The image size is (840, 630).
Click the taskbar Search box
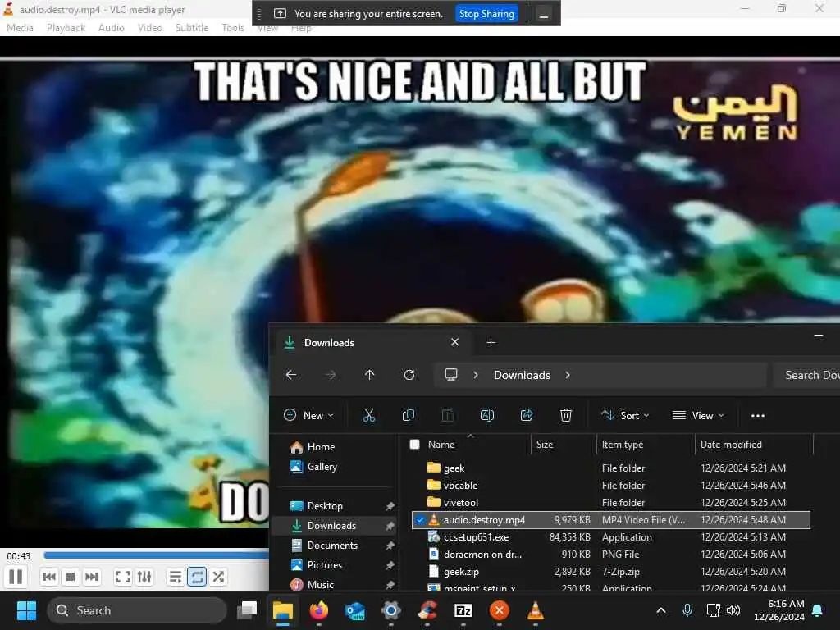(x=137, y=610)
